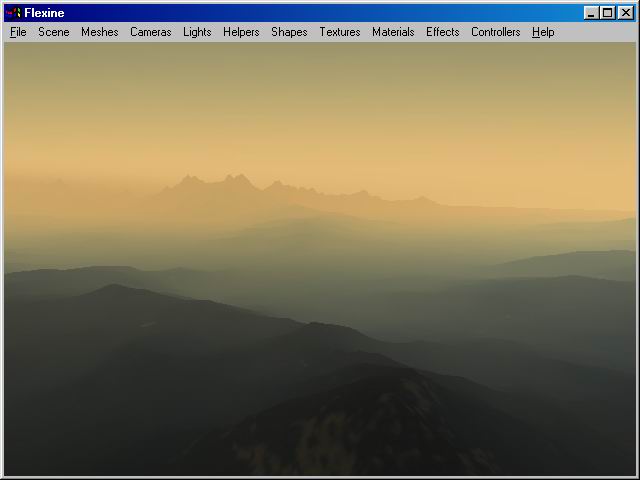Open the Shapes menu
This screenshot has width=640, height=480.
pyautogui.click(x=289, y=32)
